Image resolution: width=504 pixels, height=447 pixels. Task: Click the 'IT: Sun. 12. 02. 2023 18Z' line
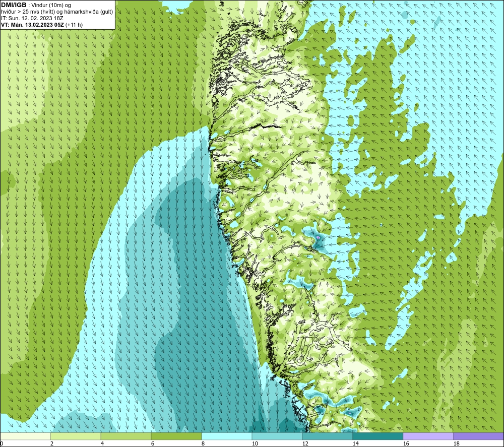(x=32, y=18)
